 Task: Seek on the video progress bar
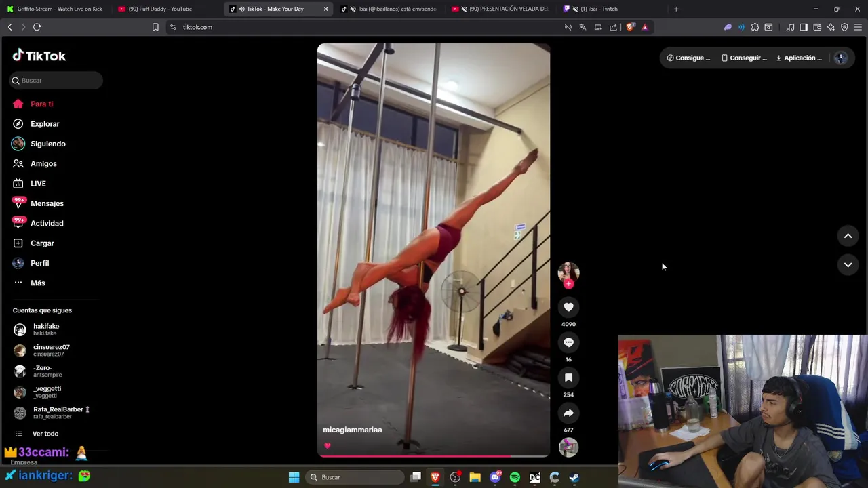[433, 456]
